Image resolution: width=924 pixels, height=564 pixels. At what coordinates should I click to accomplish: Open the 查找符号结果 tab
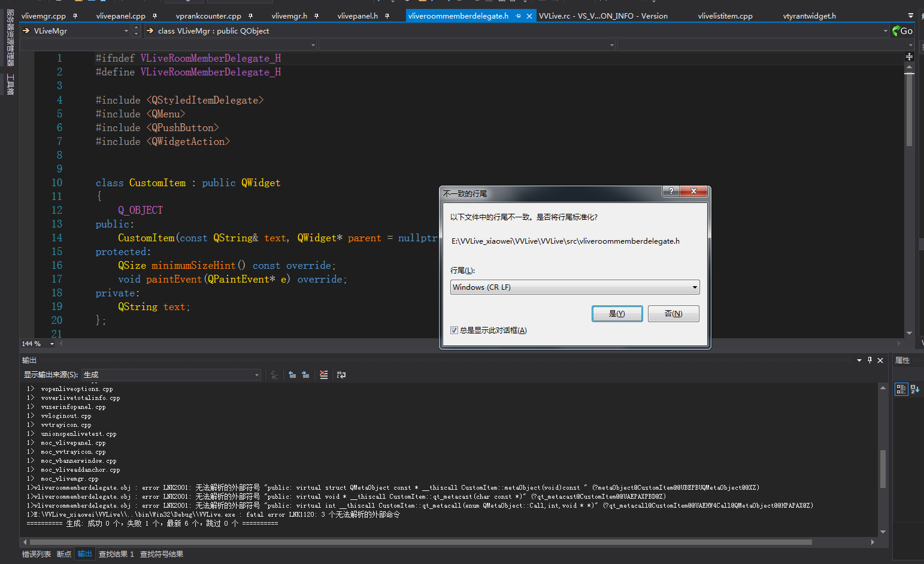pyautogui.click(x=162, y=554)
